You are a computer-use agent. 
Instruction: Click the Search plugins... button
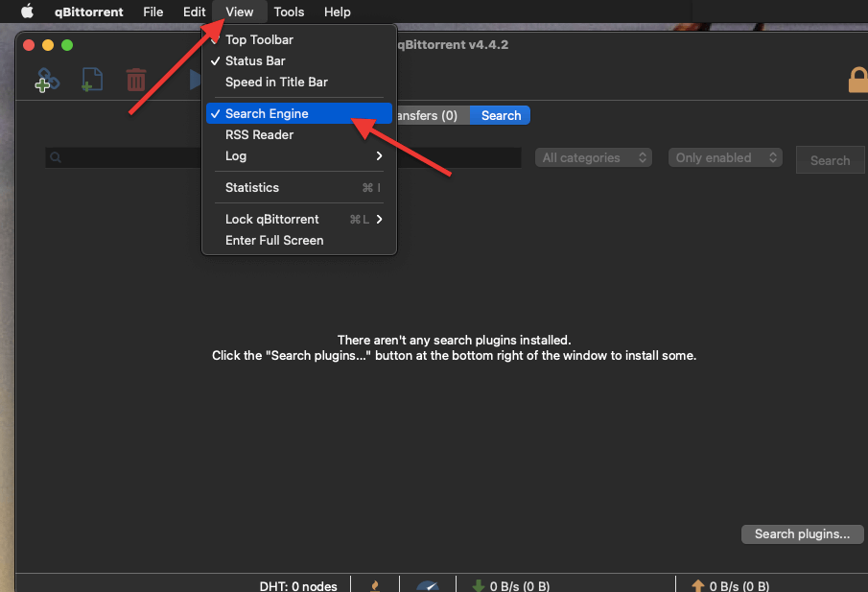802,533
